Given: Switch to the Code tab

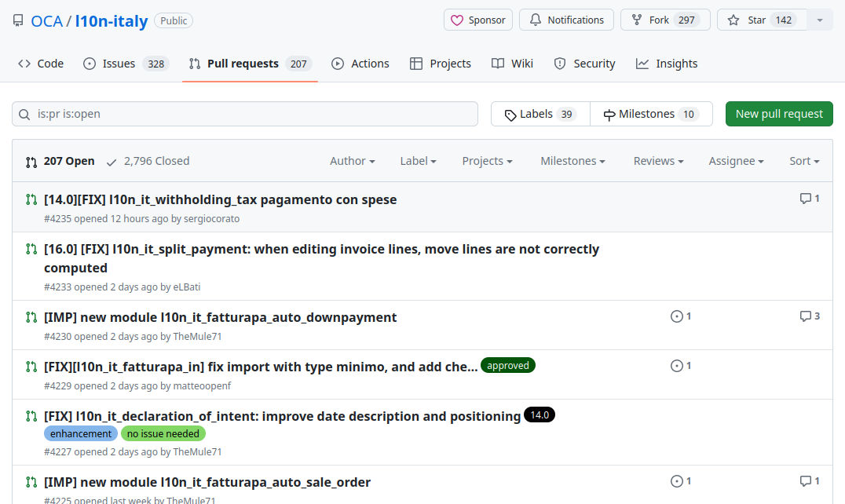Looking at the screenshot, I should click(41, 64).
